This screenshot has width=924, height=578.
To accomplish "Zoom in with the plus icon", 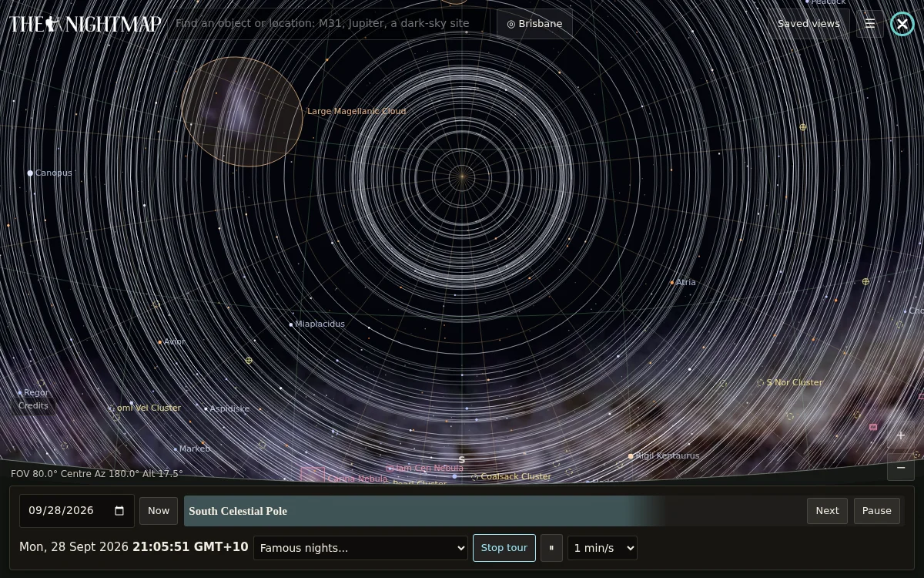I will [x=901, y=435].
